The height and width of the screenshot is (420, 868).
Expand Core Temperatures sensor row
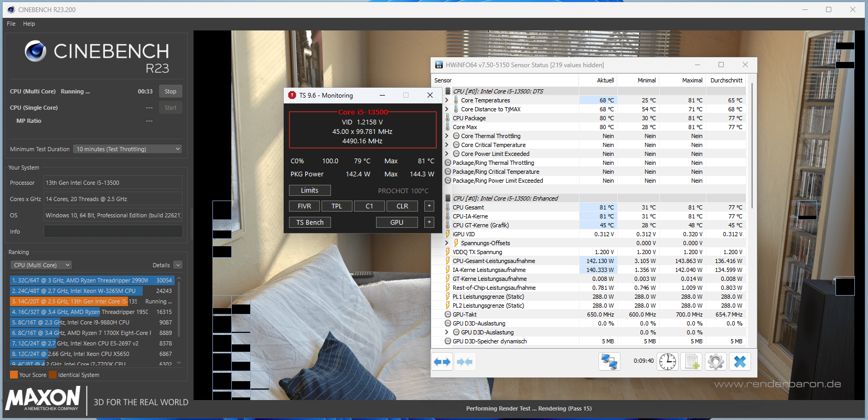447,100
